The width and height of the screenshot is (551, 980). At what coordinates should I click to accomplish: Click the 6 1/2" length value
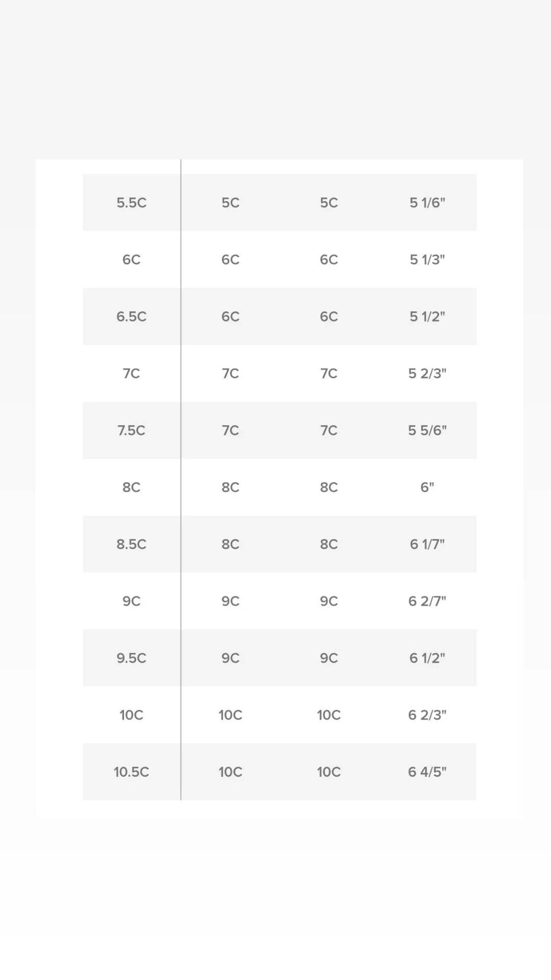coord(427,658)
